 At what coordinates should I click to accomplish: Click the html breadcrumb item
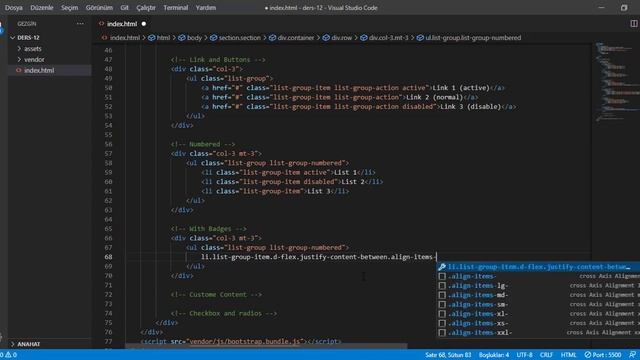160,38
